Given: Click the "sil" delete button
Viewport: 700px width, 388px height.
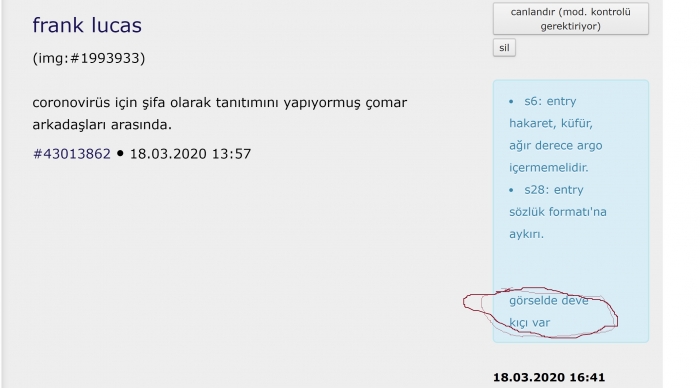Looking at the screenshot, I should click(x=504, y=48).
